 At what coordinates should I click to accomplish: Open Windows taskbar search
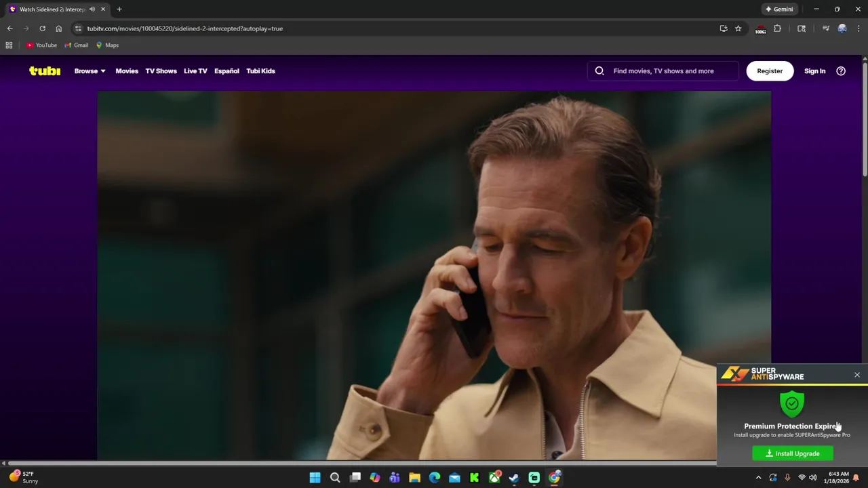(335, 478)
